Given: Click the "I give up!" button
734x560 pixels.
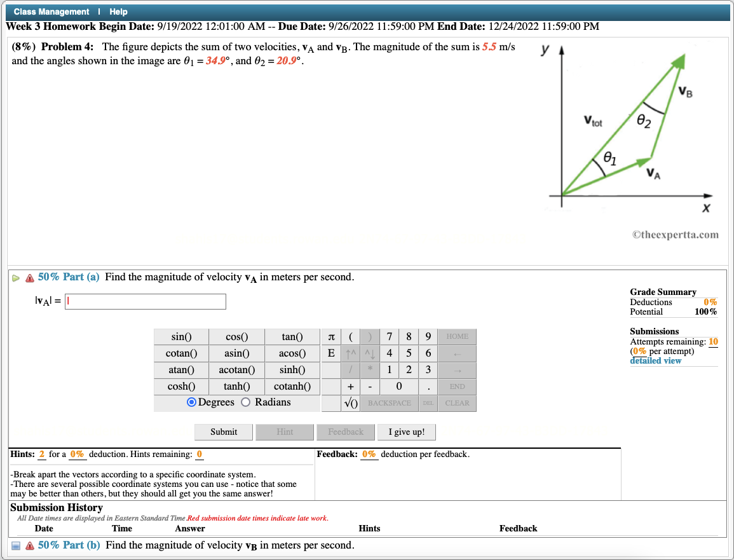Looking at the screenshot, I should pyautogui.click(x=406, y=432).
